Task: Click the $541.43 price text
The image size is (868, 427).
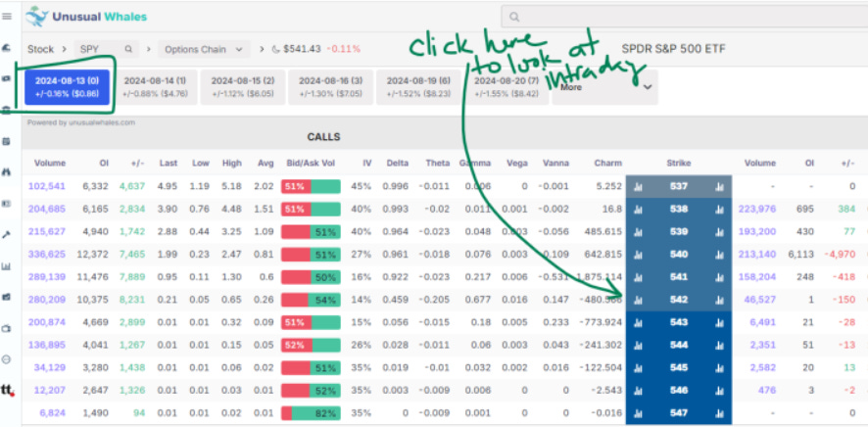Action: (x=302, y=49)
